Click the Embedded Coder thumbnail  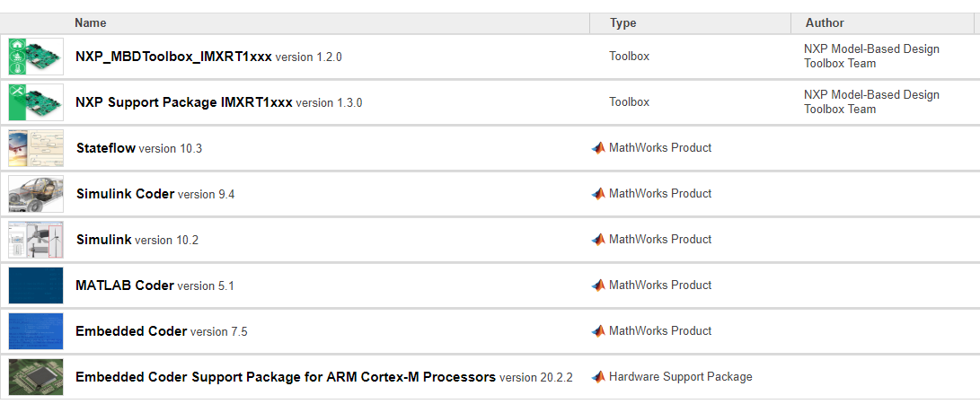(x=36, y=331)
